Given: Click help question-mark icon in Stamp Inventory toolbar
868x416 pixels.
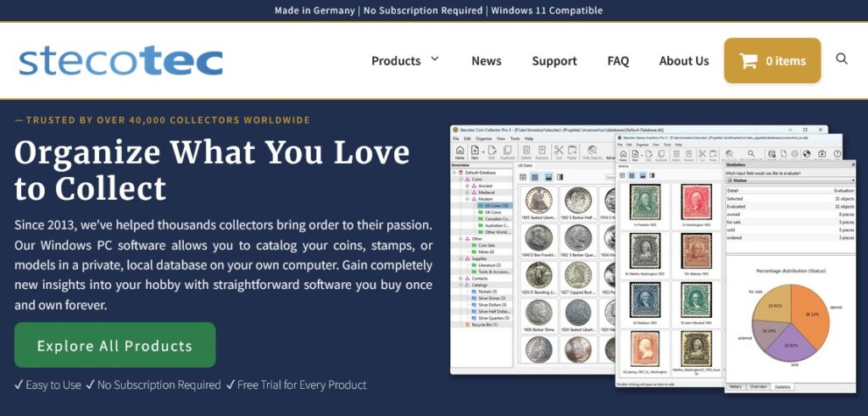Looking at the screenshot, I should (837, 154).
